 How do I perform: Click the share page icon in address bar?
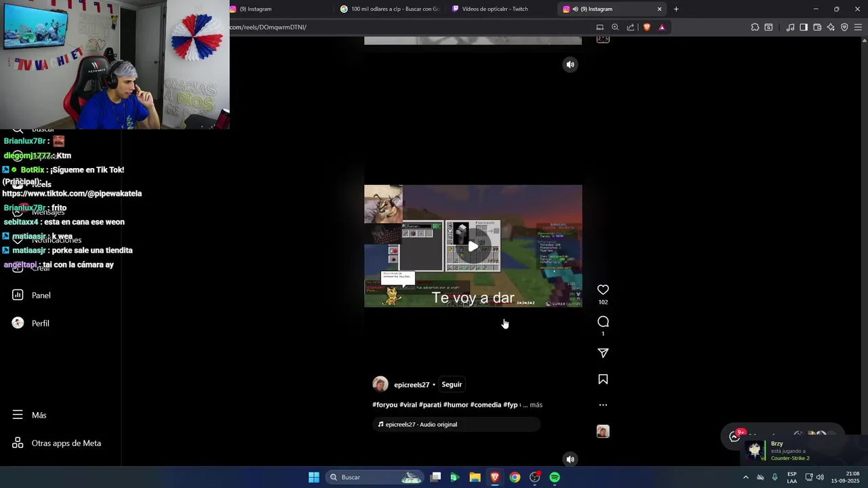point(631,27)
